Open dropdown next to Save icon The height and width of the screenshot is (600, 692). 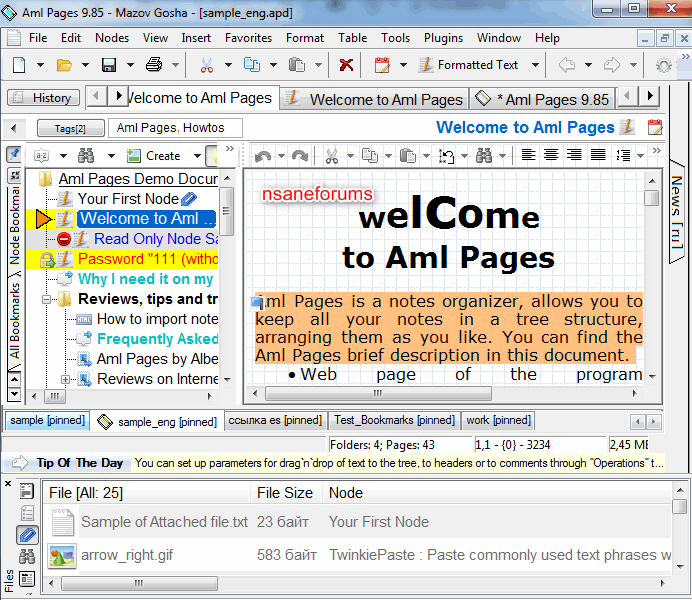tap(130, 65)
